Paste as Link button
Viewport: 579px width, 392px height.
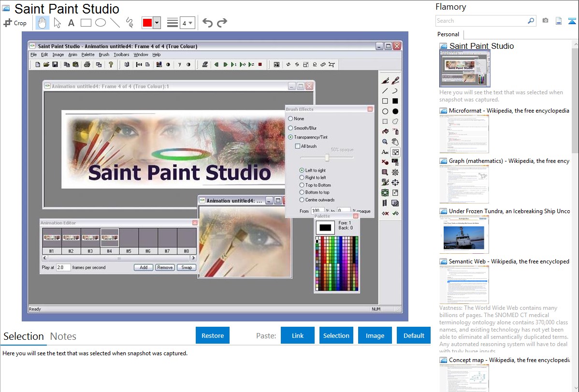click(x=298, y=335)
